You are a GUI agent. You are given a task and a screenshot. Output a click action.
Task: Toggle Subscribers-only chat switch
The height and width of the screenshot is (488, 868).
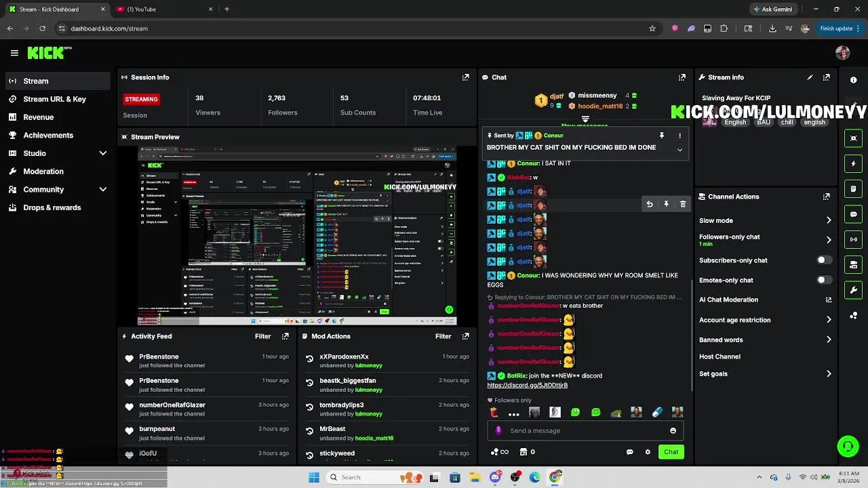[x=824, y=260]
